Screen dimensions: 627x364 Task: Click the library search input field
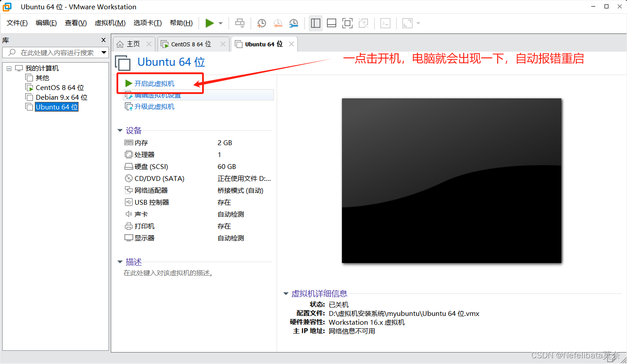coord(56,53)
